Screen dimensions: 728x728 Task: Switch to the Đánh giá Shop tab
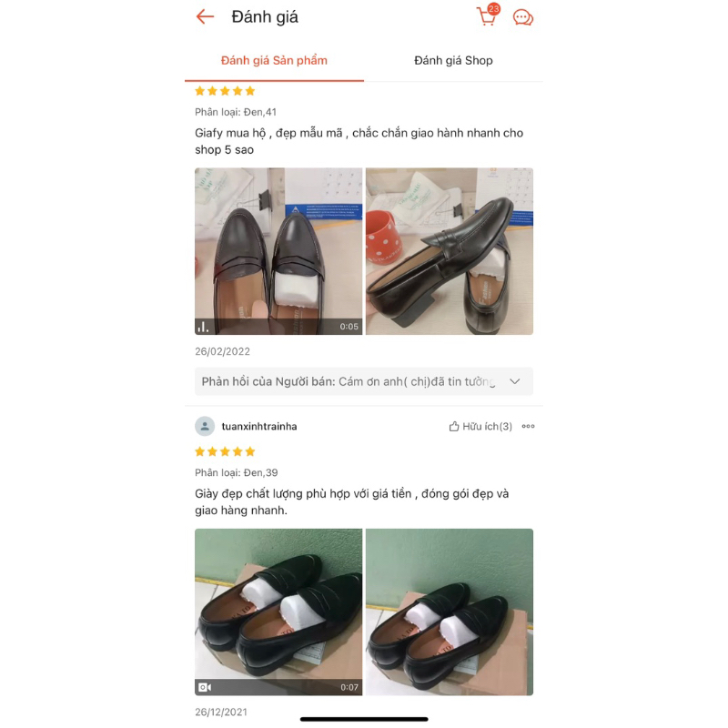pos(453,60)
